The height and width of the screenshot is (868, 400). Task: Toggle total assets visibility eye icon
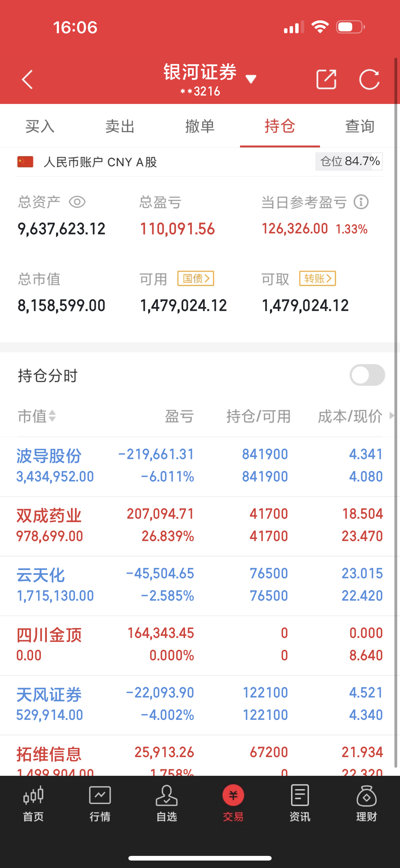pos(77,202)
